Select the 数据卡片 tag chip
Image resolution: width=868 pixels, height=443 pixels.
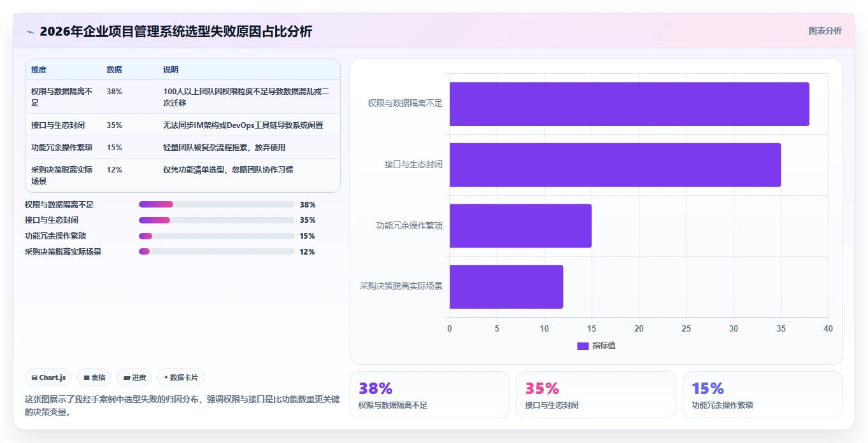coord(181,377)
